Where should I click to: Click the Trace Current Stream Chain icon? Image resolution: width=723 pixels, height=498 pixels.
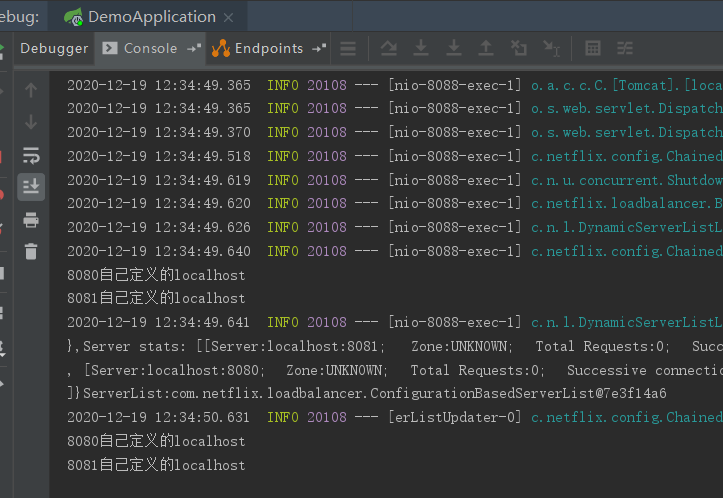[x=625, y=48]
